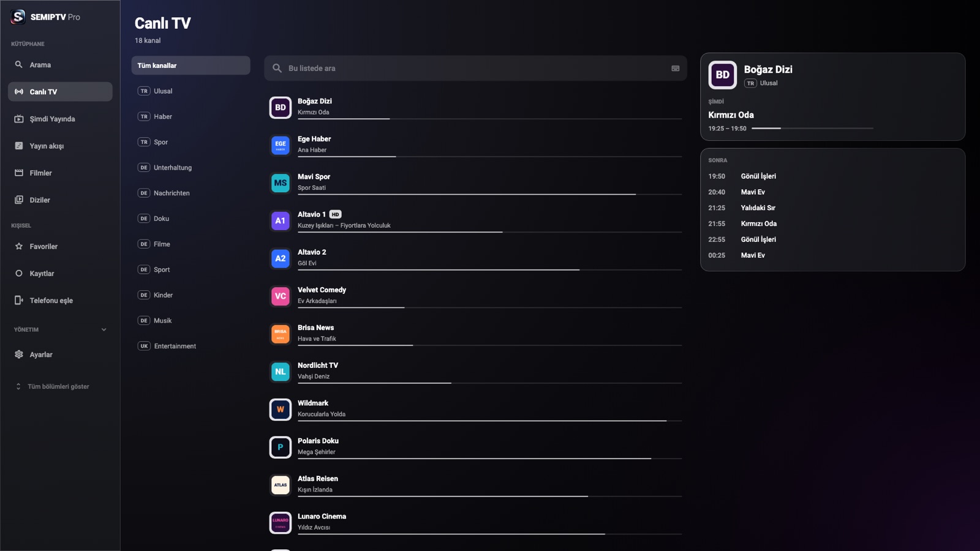Open Telefonu eşle pairing
The height and width of the screenshot is (551, 980).
tap(60, 300)
